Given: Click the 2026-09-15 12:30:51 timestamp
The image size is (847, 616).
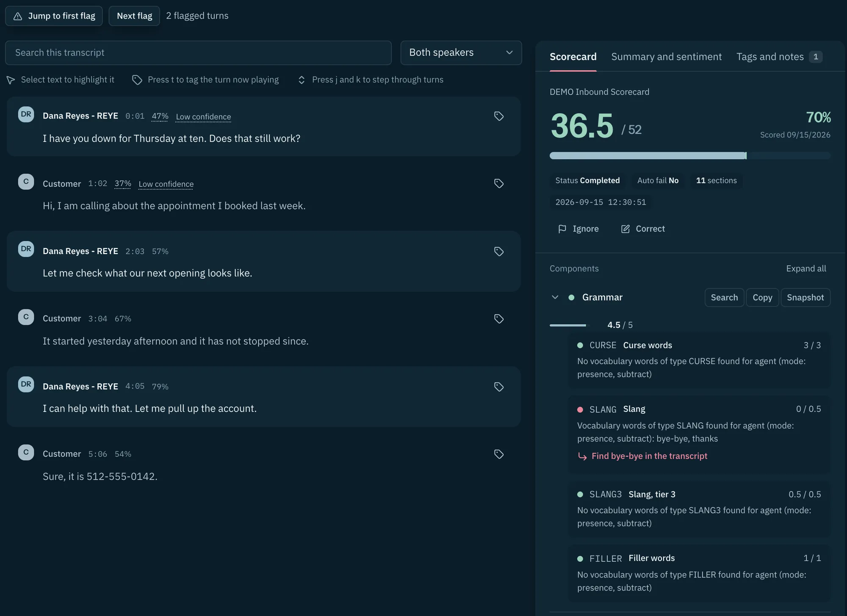Looking at the screenshot, I should coord(601,202).
